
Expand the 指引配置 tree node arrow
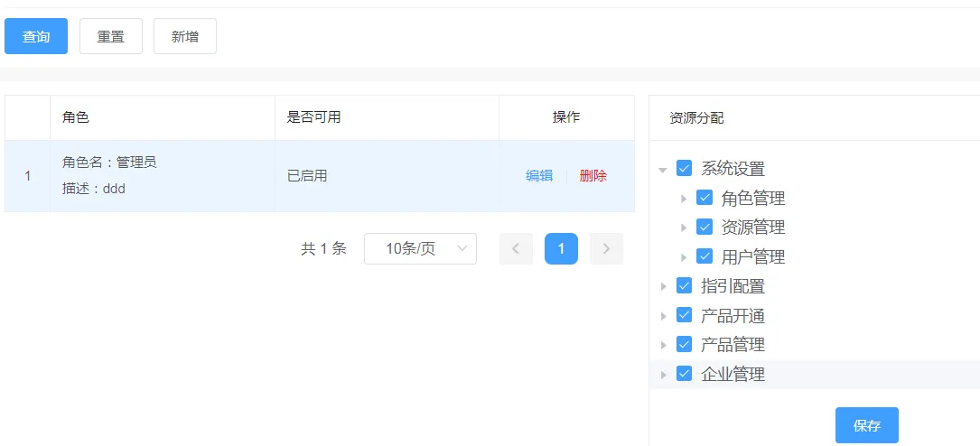[x=663, y=287]
